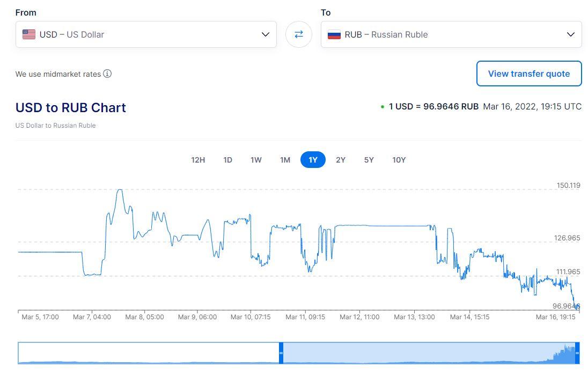Image resolution: width=588 pixels, height=374 pixels.
Task: Switch to the 1M chart range
Action: tap(285, 160)
